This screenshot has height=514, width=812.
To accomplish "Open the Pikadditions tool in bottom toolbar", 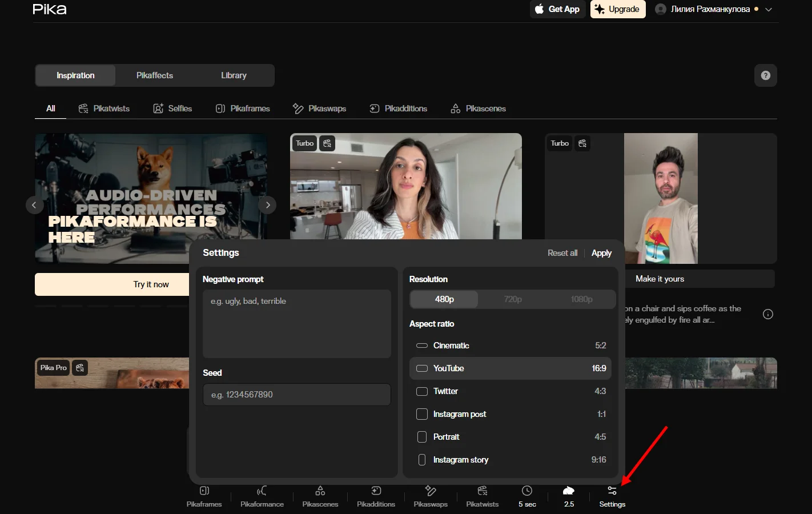I will pyautogui.click(x=376, y=496).
